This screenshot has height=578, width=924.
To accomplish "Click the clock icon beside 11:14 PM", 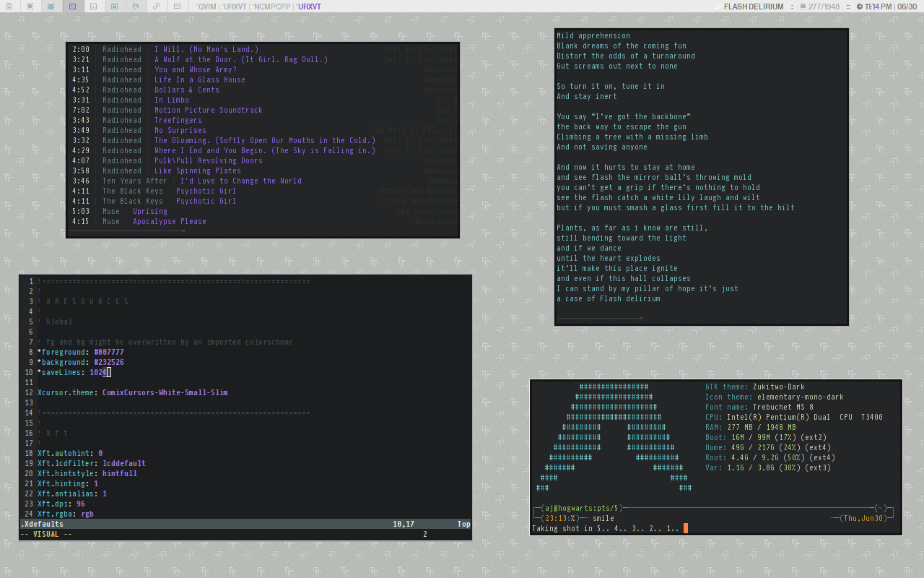I will pyautogui.click(x=859, y=7).
